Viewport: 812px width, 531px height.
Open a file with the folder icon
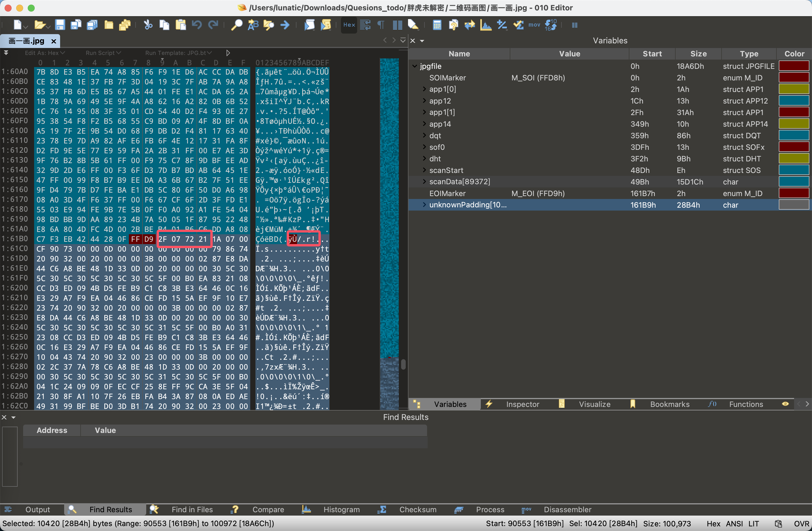pyautogui.click(x=40, y=25)
